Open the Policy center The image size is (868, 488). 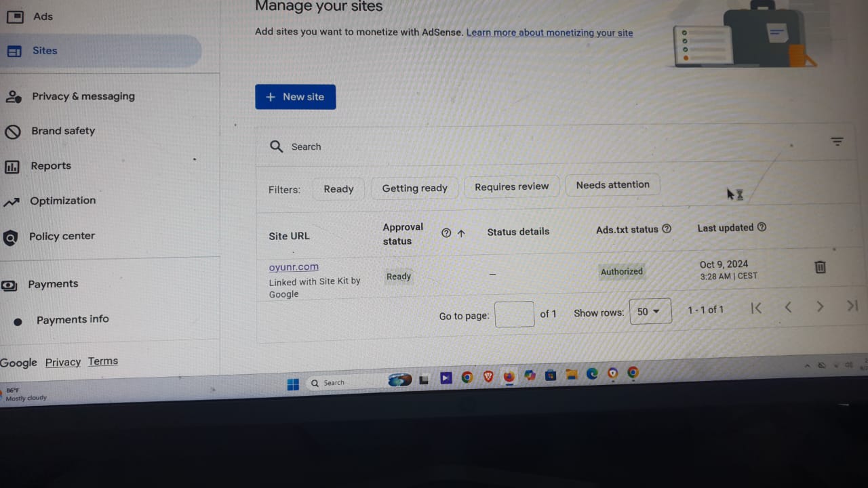coord(49,237)
